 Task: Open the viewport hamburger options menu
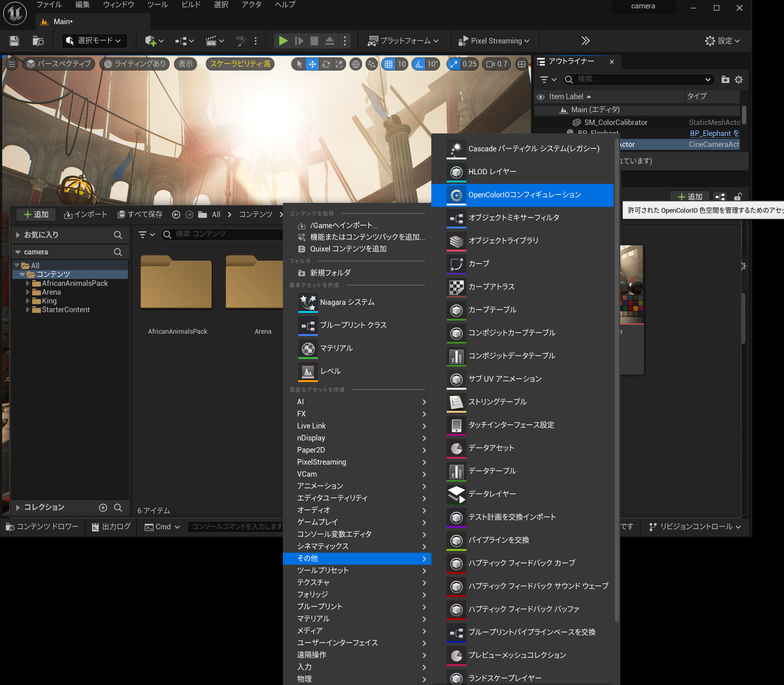point(12,64)
